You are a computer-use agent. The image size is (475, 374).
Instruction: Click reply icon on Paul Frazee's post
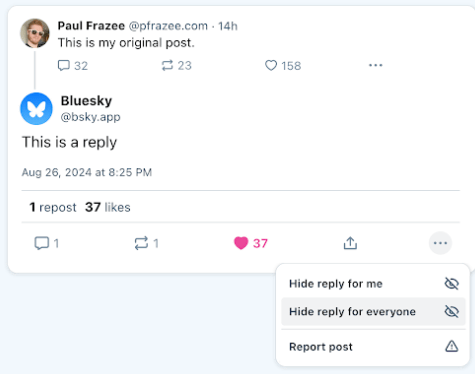coord(64,65)
